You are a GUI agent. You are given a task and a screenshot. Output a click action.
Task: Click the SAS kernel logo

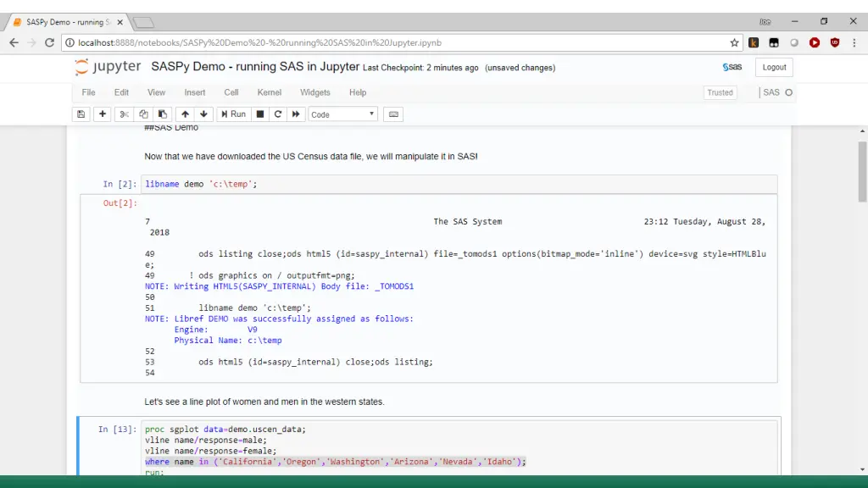pyautogui.click(x=732, y=67)
